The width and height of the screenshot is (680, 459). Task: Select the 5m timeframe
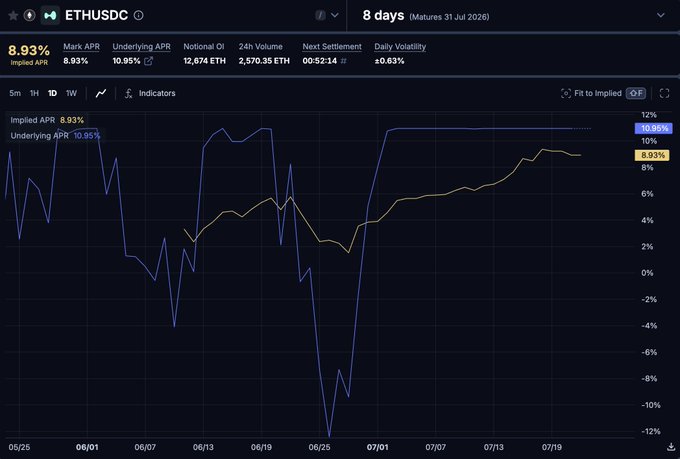pyautogui.click(x=15, y=93)
